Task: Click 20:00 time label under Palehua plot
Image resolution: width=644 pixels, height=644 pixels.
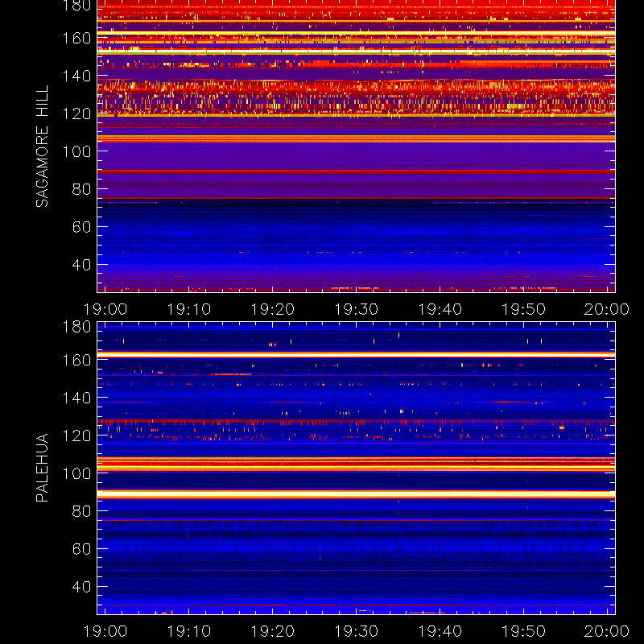Action: point(607,631)
